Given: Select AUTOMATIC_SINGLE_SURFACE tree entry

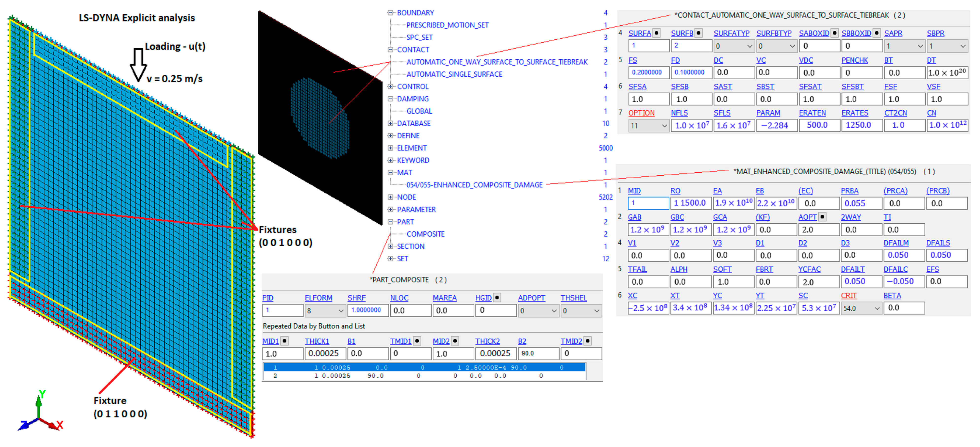Looking at the screenshot, I should click(x=454, y=74).
